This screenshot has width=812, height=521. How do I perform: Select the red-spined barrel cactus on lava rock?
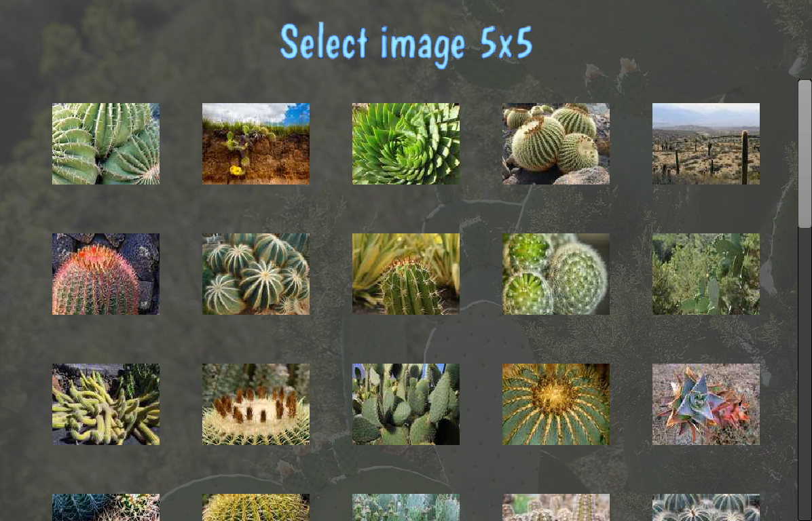pos(106,274)
